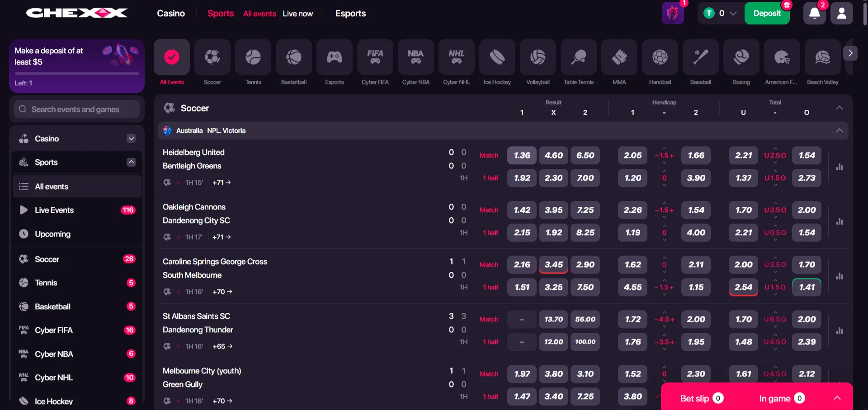Collapse the Soccer events section

[x=840, y=108]
